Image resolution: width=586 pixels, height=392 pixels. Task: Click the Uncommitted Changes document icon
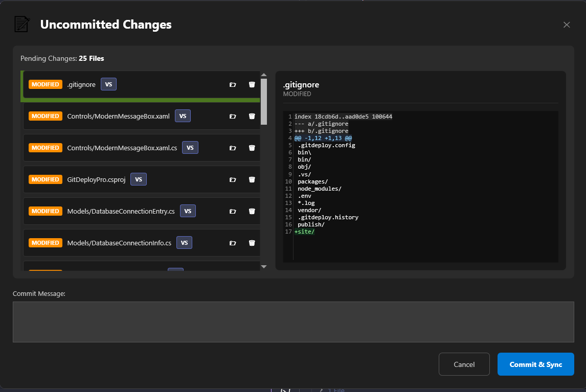(21, 24)
